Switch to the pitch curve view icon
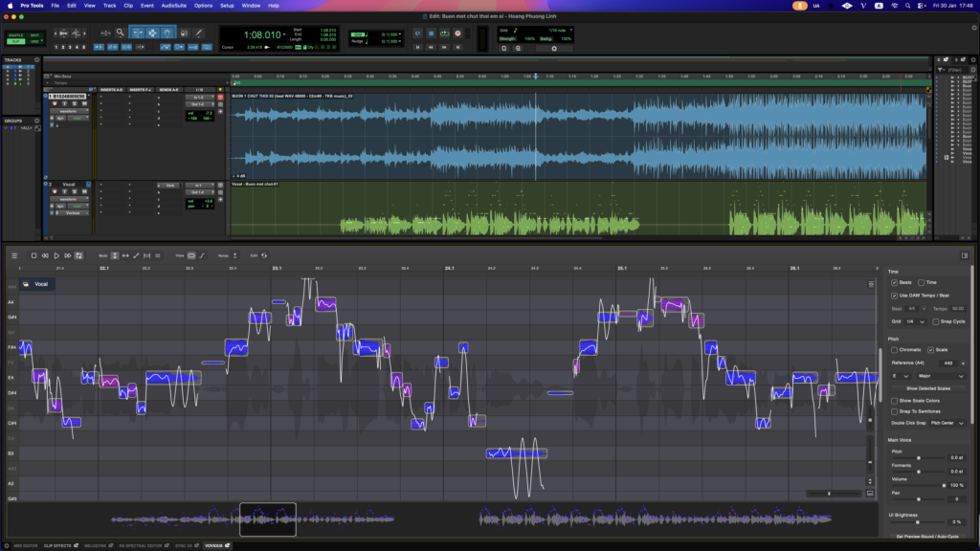Screen dimensions: 980x551 coord(202,255)
